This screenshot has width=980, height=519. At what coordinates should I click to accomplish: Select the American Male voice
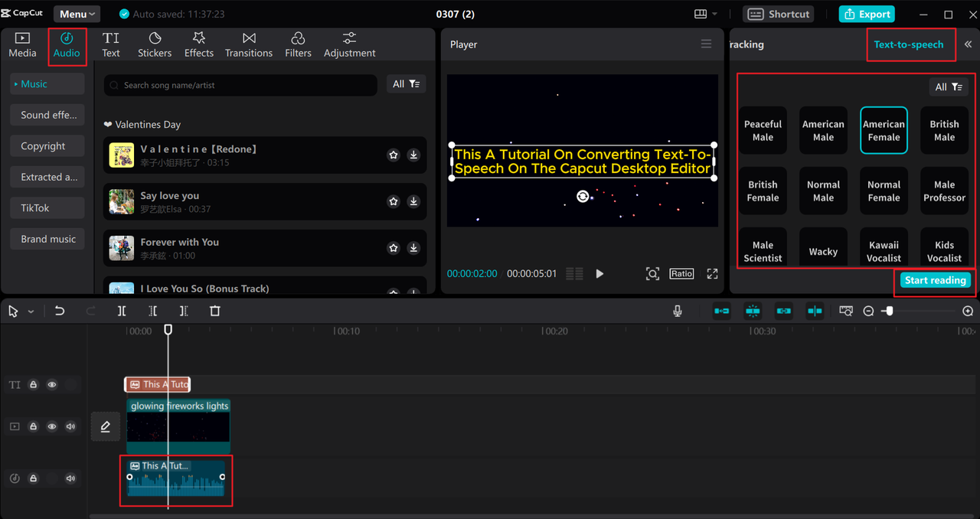(823, 130)
